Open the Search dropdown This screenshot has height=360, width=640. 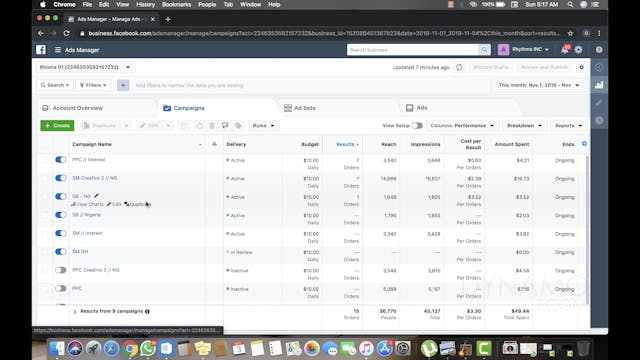pyautogui.click(x=55, y=85)
